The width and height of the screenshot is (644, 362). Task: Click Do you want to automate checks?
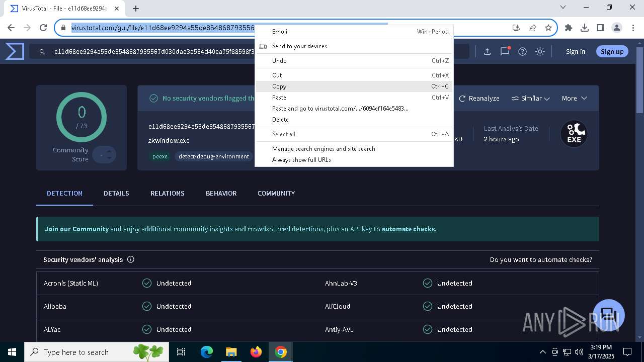click(x=541, y=260)
